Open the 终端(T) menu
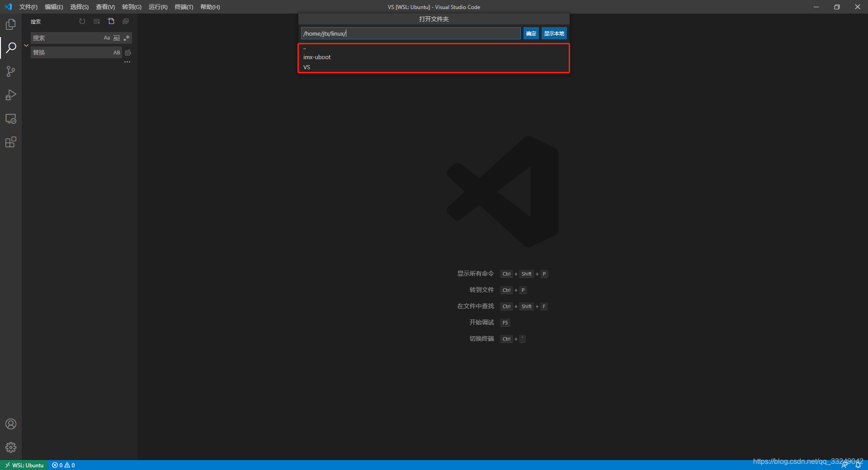The height and width of the screenshot is (470, 868). [184, 7]
